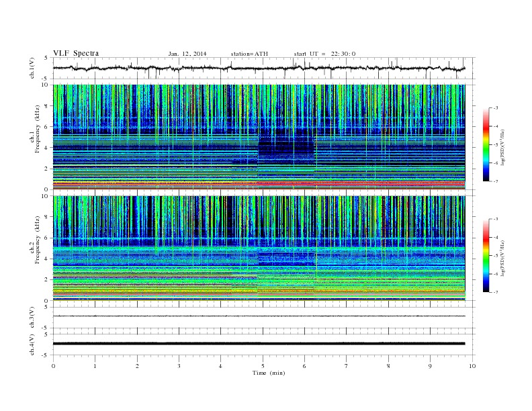Click the "5" tick on the time axis
Viewport: 532px width, 411px height.
(263, 366)
